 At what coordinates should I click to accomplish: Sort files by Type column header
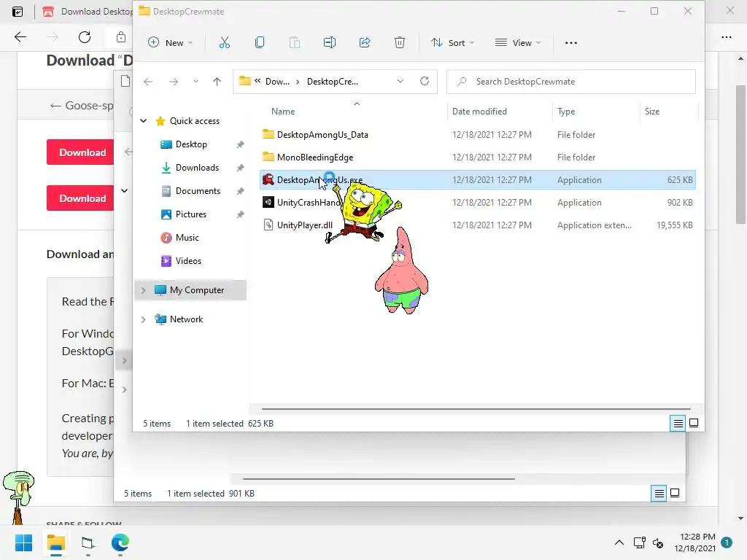pos(566,112)
